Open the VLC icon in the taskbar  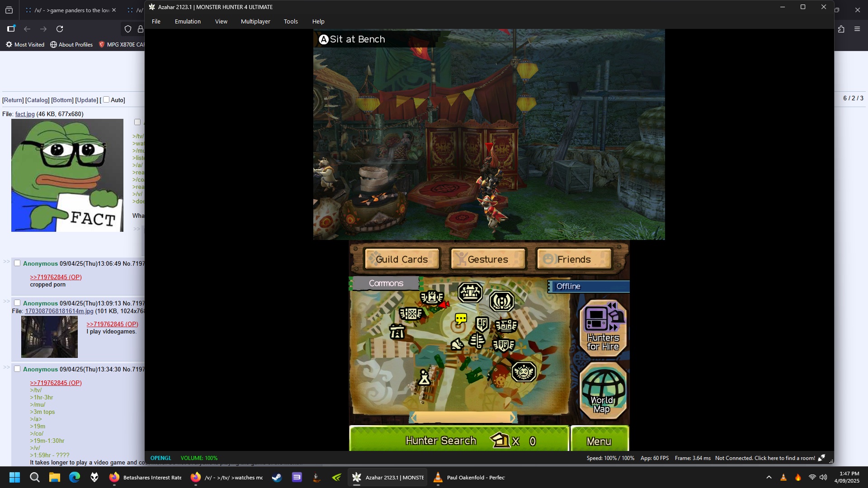tap(438, 477)
